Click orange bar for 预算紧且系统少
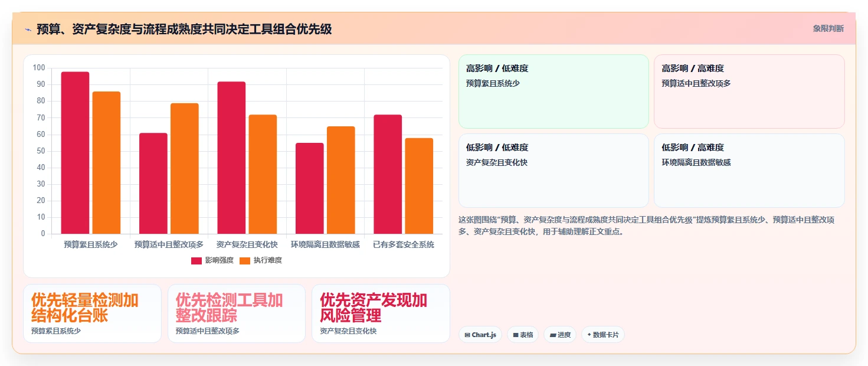This screenshot has height=366, width=868. pyautogui.click(x=106, y=163)
